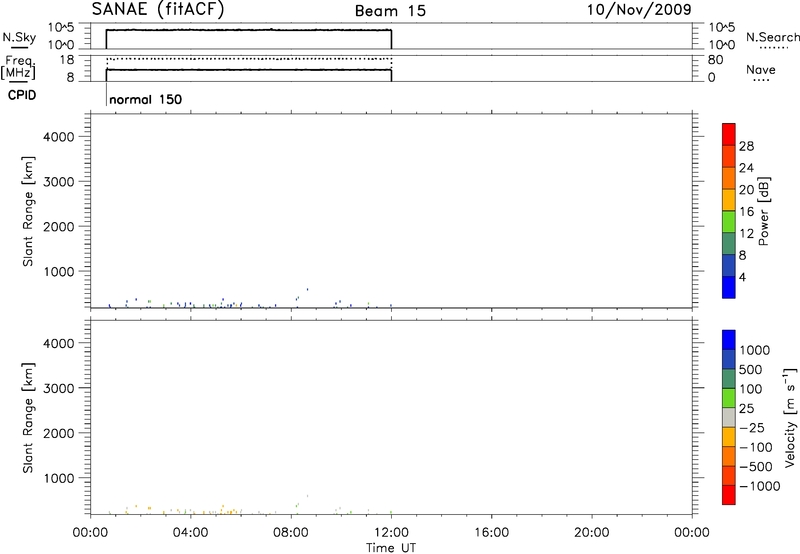Select the 'normal 150' CPID text

click(x=145, y=99)
